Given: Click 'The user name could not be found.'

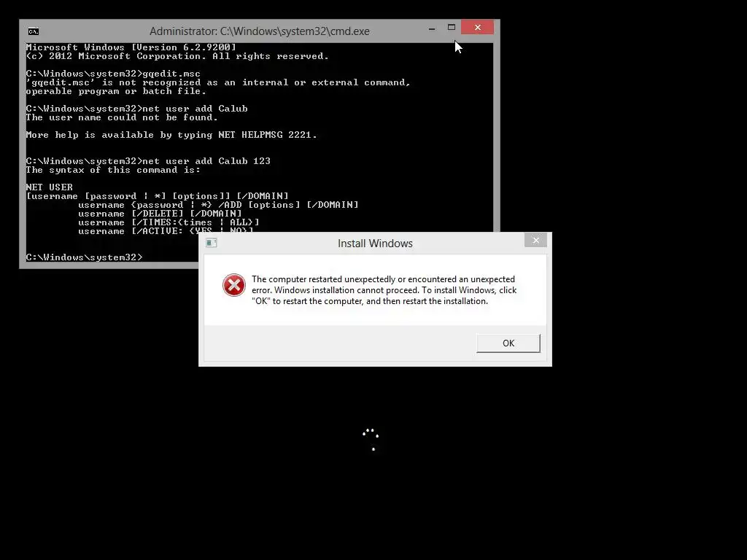Looking at the screenshot, I should [122, 117].
